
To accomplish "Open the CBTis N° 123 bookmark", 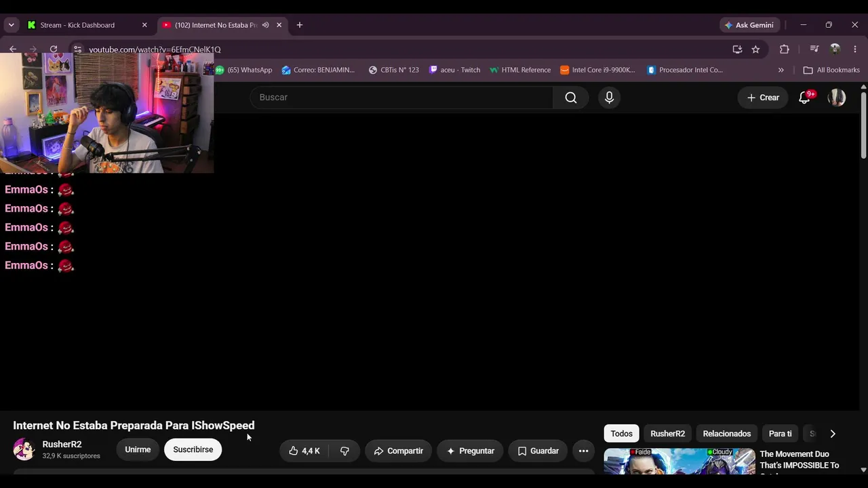I will pos(393,70).
